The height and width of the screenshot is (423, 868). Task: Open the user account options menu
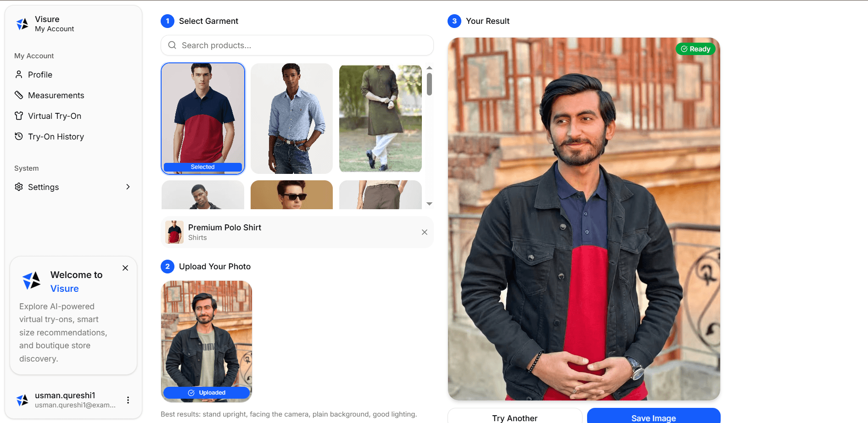click(128, 400)
